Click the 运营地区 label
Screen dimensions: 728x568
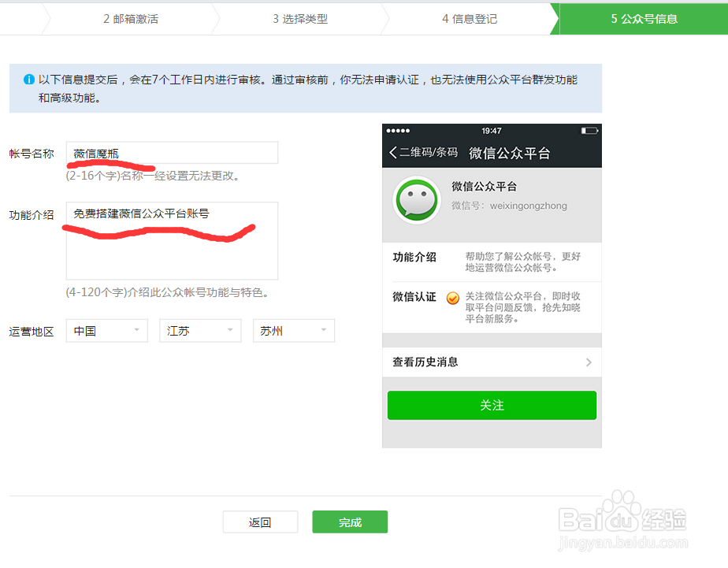coord(32,332)
